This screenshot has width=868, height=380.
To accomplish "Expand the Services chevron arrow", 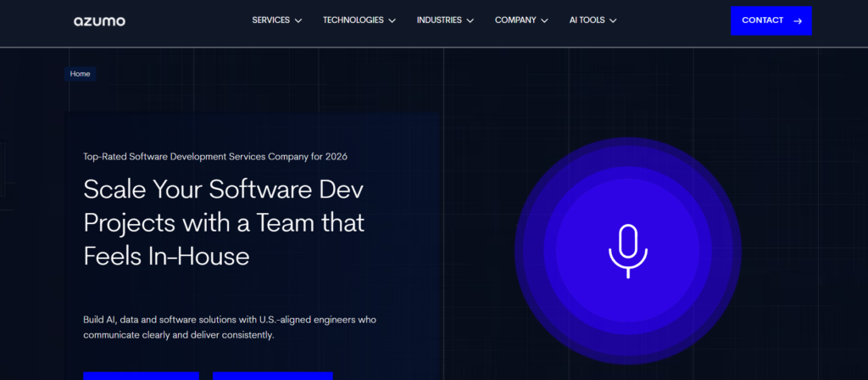I will 298,21.
